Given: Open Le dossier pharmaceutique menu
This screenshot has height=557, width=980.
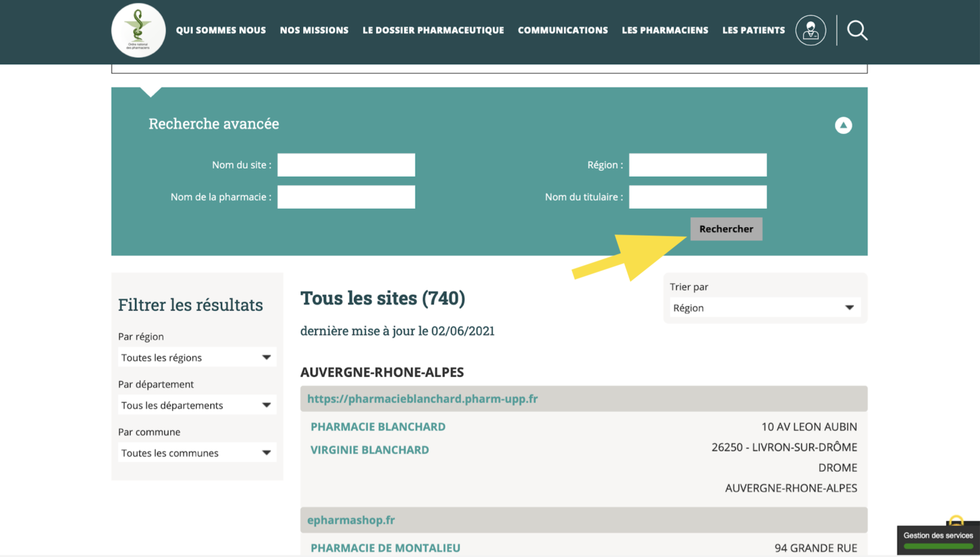Looking at the screenshot, I should coord(433,30).
